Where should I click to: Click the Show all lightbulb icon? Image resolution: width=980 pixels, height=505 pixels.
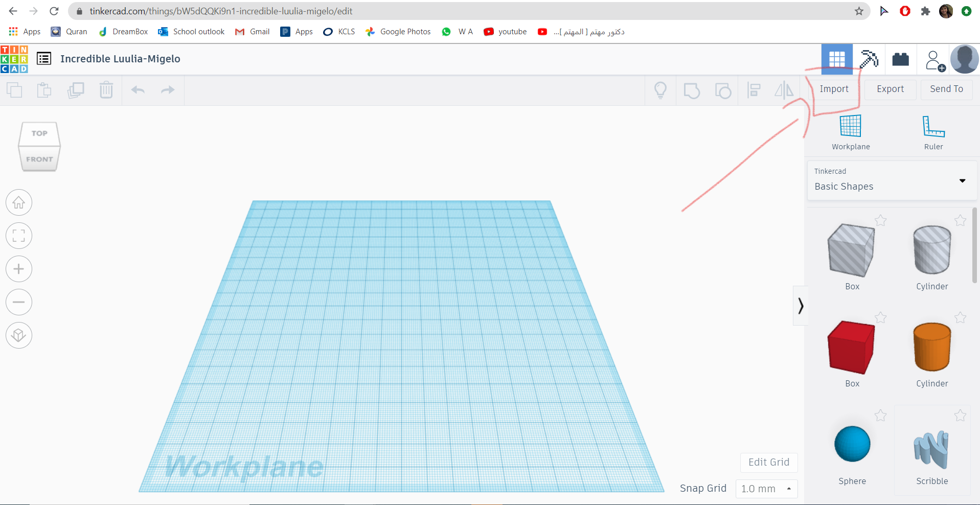tap(660, 90)
